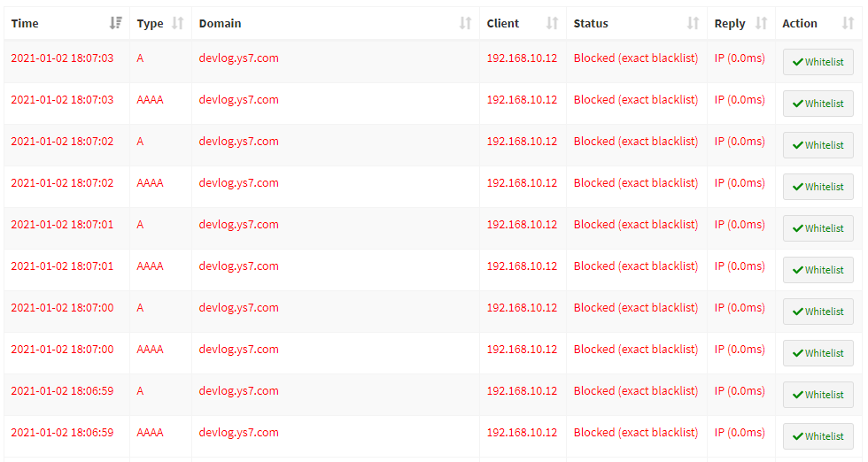Image resolution: width=868 pixels, height=462 pixels.
Task: Click the sort icon in the Time header
Action: tap(115, 24)
